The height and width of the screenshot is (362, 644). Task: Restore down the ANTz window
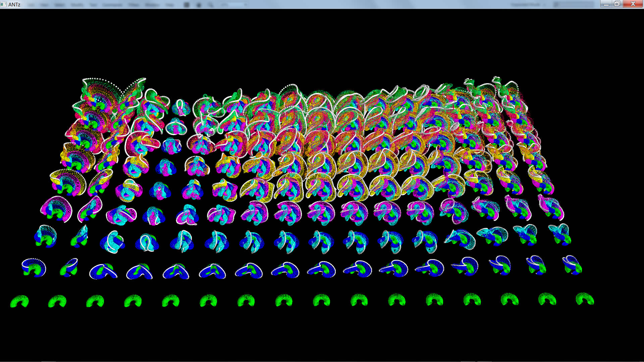(x=617, y=4)
